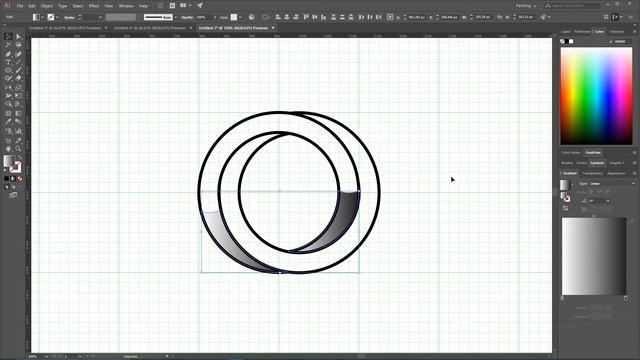
Task: Click the horizontal align left icon
Action: coord(278,17)
